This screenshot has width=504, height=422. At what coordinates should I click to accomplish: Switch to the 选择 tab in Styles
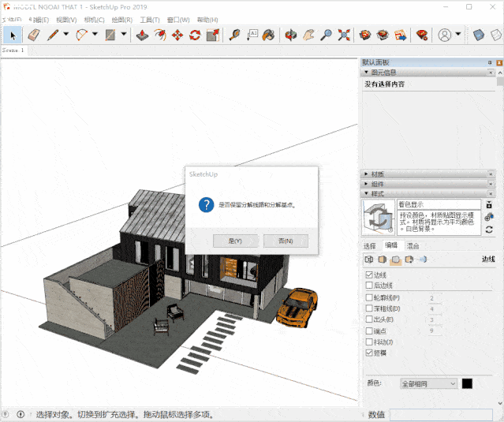tap(370, 246)
